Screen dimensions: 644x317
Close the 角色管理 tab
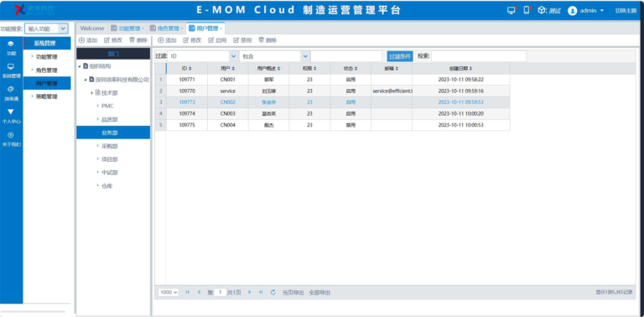tap(181, 29)
